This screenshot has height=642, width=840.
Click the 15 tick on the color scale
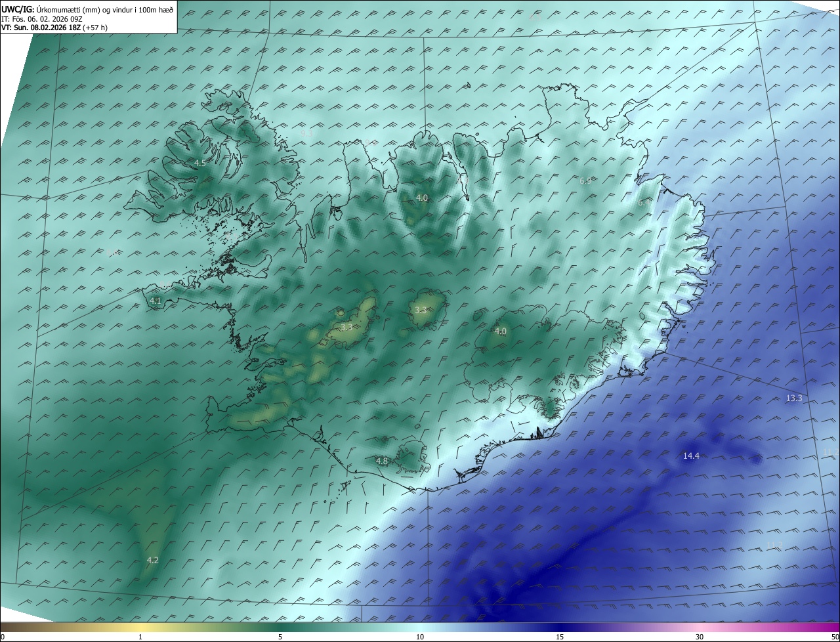point(560,637)
